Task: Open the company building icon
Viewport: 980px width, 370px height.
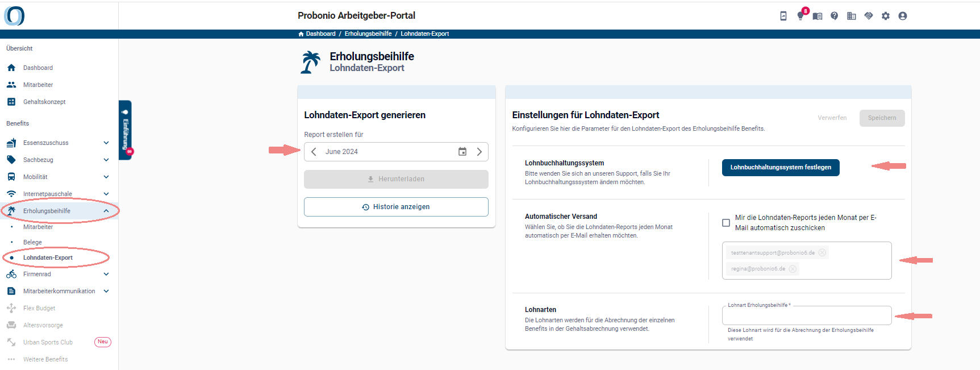Action: click(x=852, y=16)
